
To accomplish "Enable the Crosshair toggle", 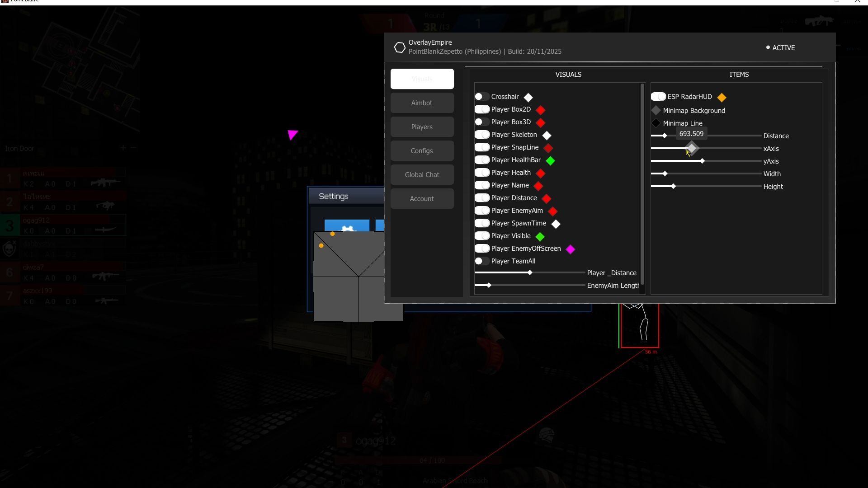I will pos(482,97).
